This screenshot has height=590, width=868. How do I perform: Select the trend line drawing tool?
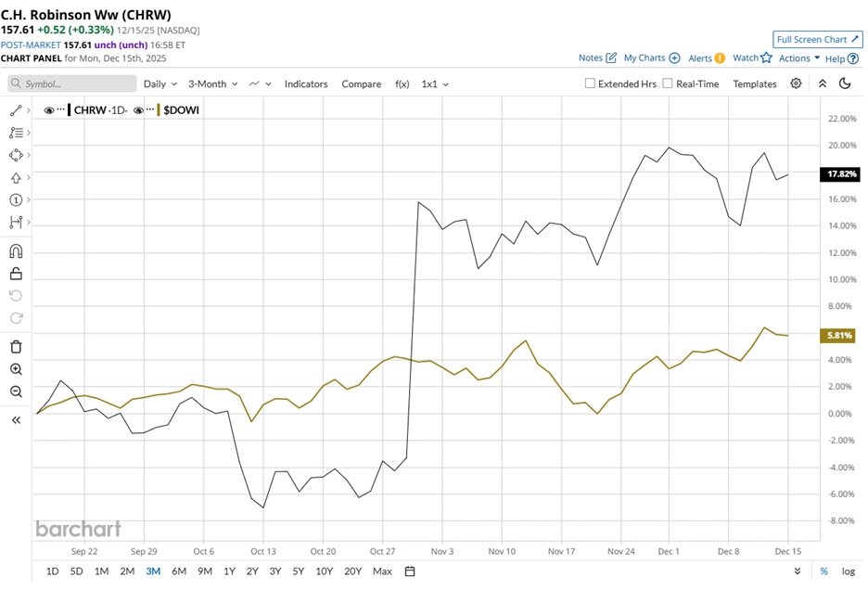(16, 110)
